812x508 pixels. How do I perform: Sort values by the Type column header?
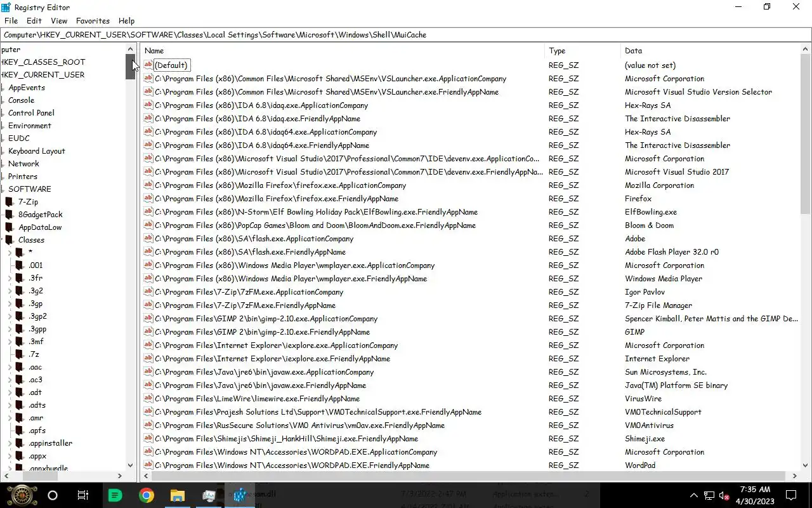click(x=582, y=50)
